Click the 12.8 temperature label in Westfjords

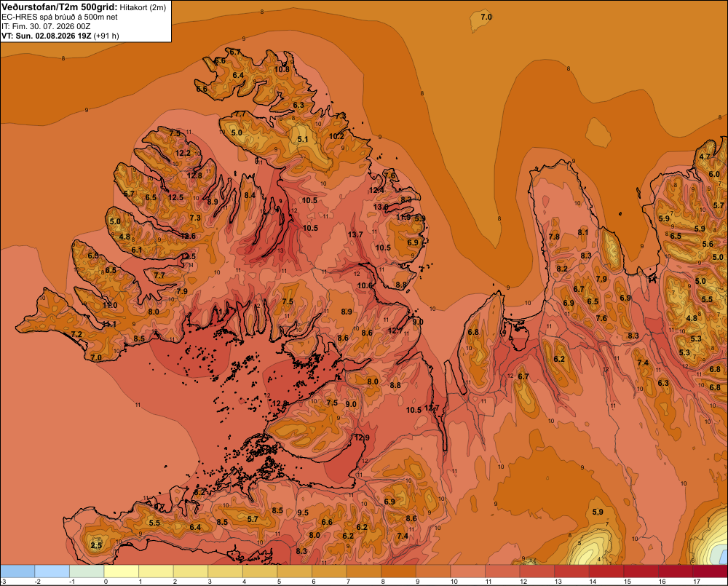[x=194, y=175]
